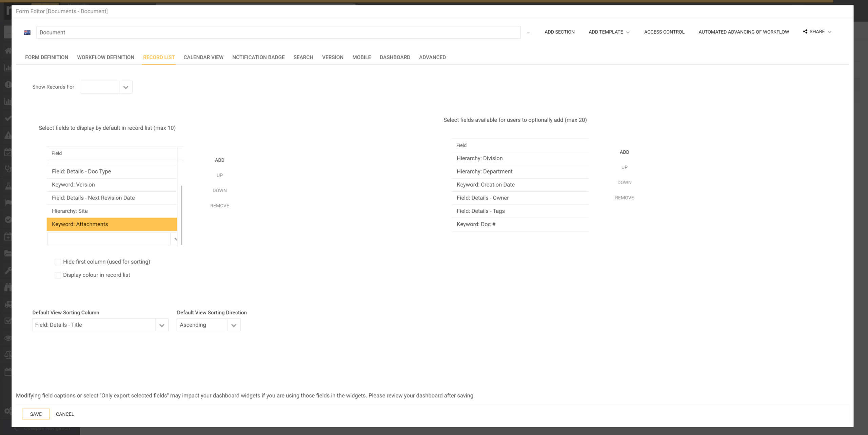Select the scales of justice sidebar icon
The image size is (868, 435).
click(8, 354)
